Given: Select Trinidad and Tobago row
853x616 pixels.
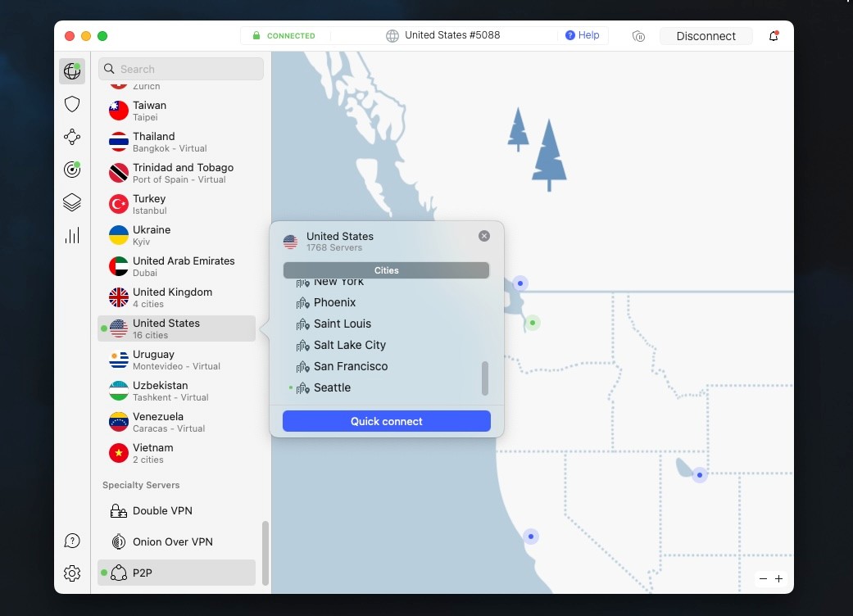Looking at the screenshot, I should pos(176,173).
